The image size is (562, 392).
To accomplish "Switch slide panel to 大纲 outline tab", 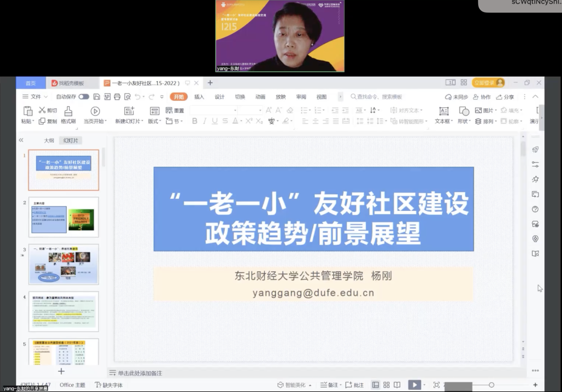I will point(49,141).
